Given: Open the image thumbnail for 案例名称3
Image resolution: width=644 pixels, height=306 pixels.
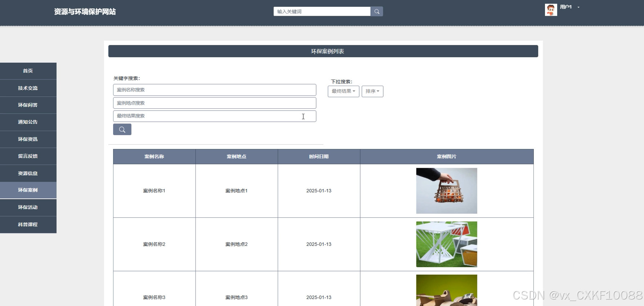Looking at the screenshot, I should point(447,291).
